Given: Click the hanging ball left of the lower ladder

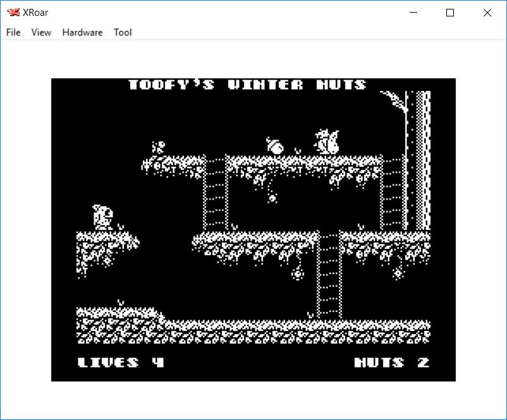Looking at the screenshot, I should tap(298, 273).
